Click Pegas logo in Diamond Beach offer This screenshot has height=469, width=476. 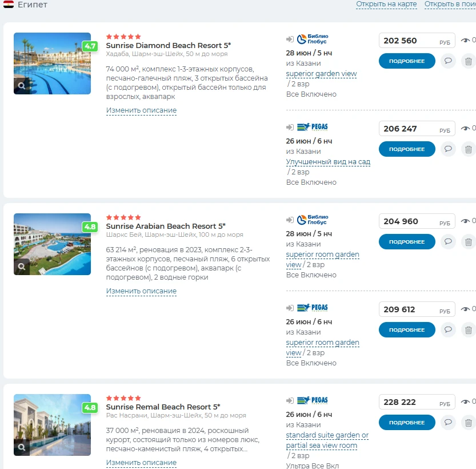[313, 127]
